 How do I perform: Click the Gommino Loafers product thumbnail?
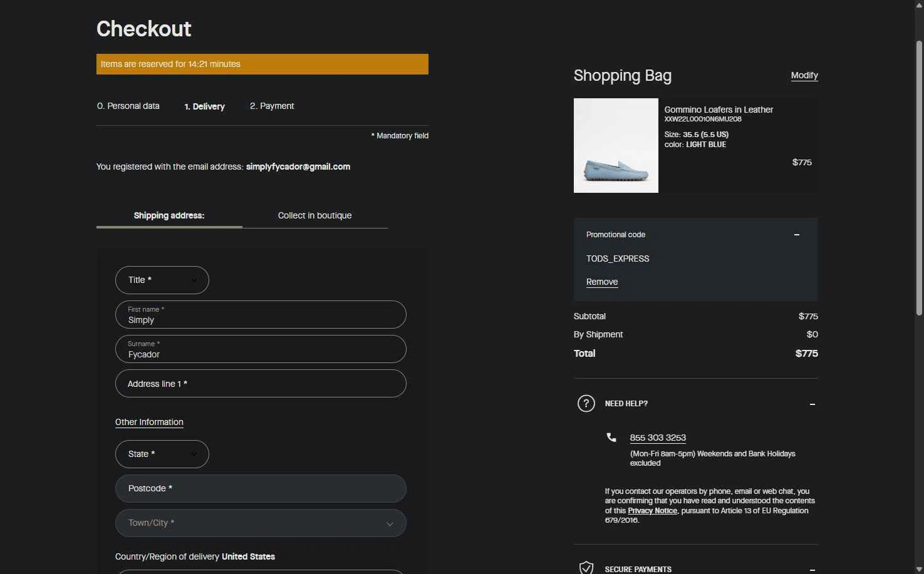click(616, 145)
